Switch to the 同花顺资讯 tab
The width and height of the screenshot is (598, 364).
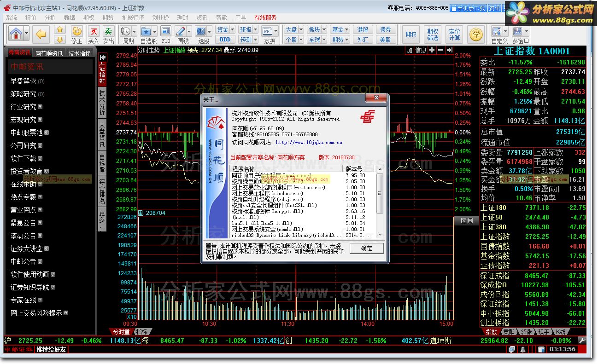(49, 53)
